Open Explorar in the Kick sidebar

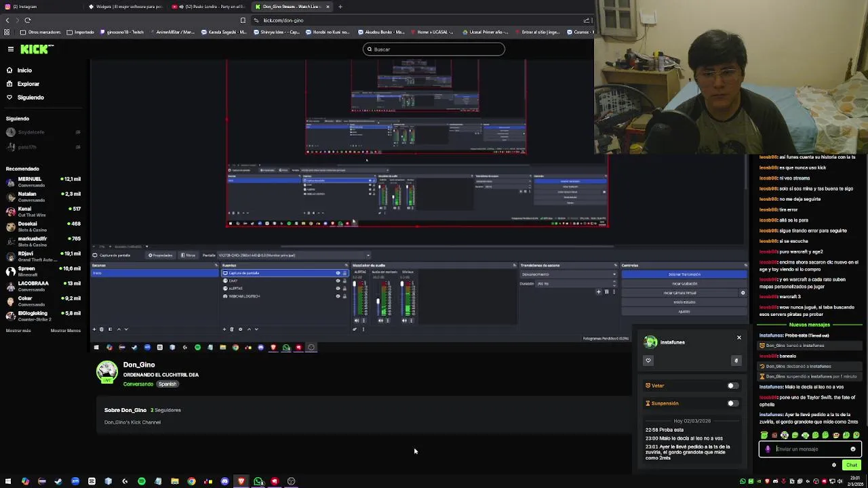pyautogui.click(x=23, y=84)
